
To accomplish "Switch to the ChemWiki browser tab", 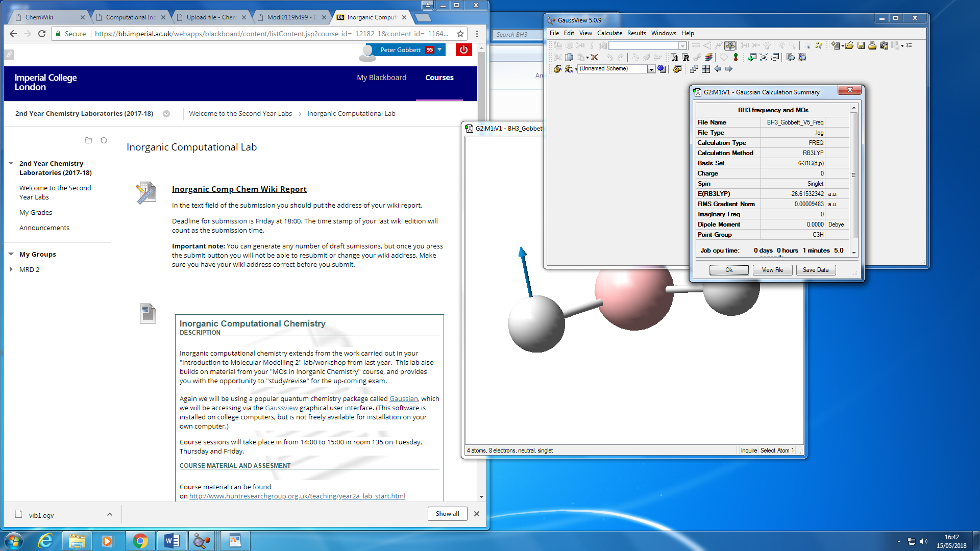I will [40, 17].
